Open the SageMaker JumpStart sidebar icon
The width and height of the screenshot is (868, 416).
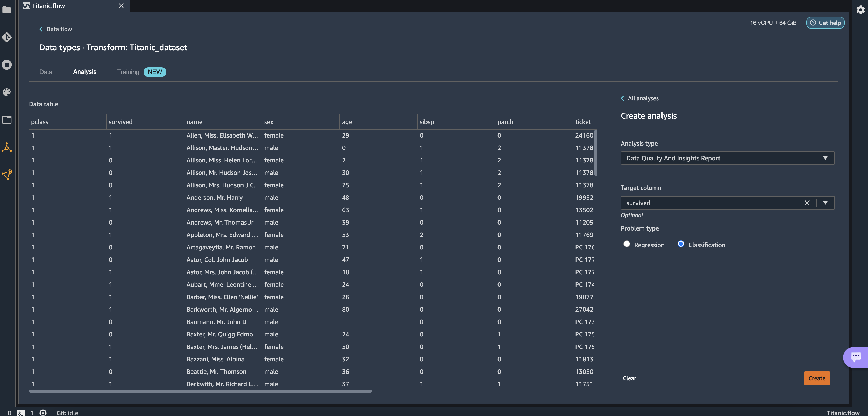coord(7,147)
